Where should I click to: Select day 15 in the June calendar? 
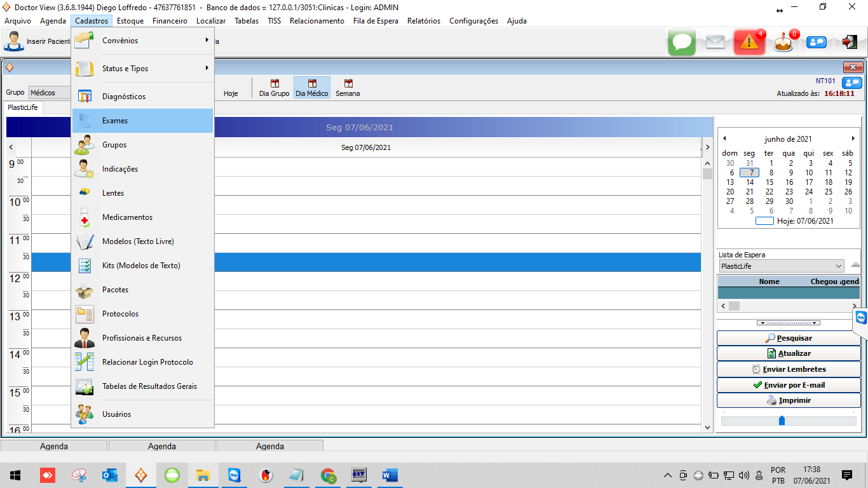pos(770,182)
